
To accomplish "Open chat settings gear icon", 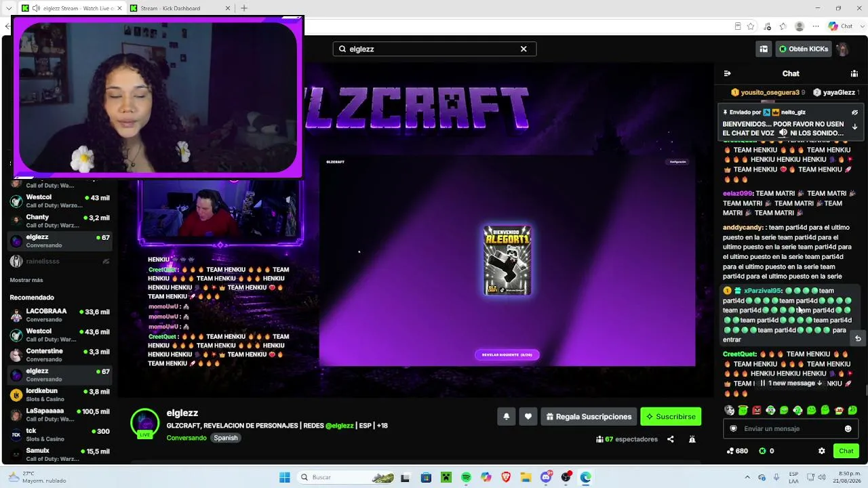I will pyautogui.click(x=822, y=451).
